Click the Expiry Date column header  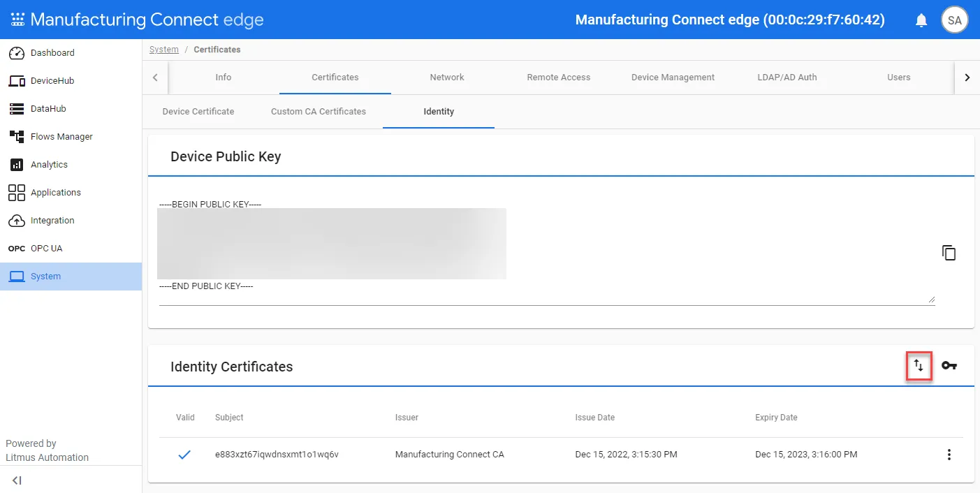(x=776, y=418)
